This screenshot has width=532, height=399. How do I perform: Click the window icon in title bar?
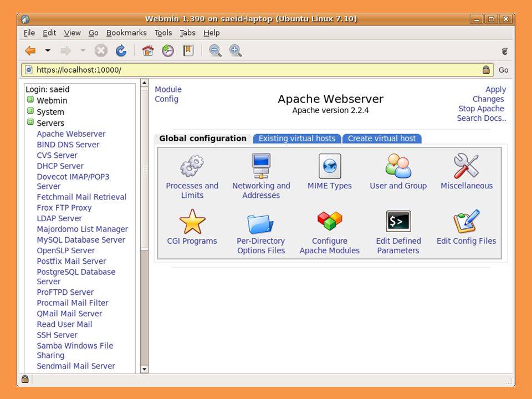tap(25, 19)
